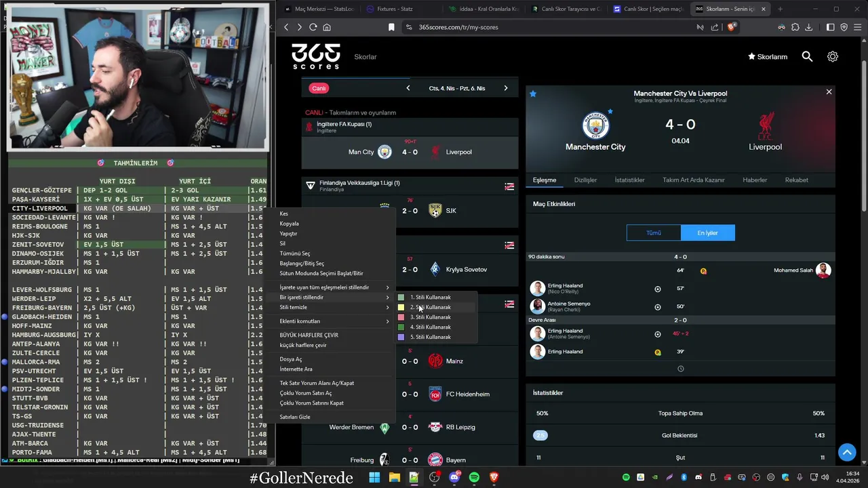Viewport: 868px width, 488px height.
Task: Switch to the Dizilişler tab
Action: click(x=585, y=180)
